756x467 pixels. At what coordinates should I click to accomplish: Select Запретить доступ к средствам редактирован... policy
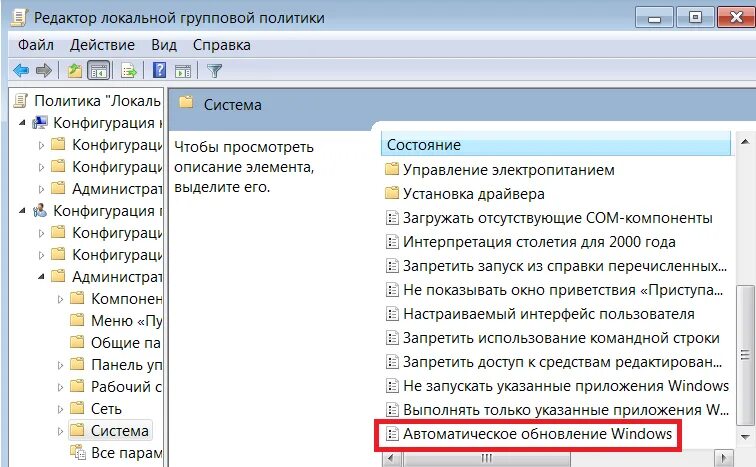coord(555,362)
